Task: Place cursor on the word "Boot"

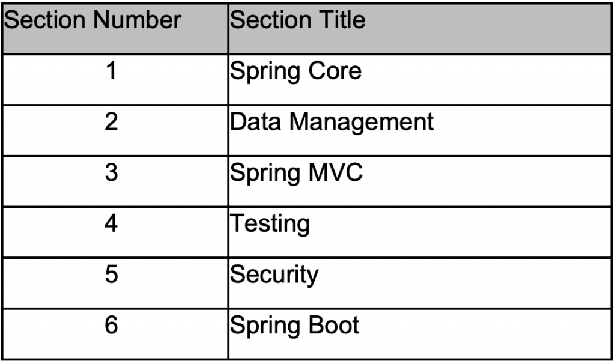Action: point(334,326)
